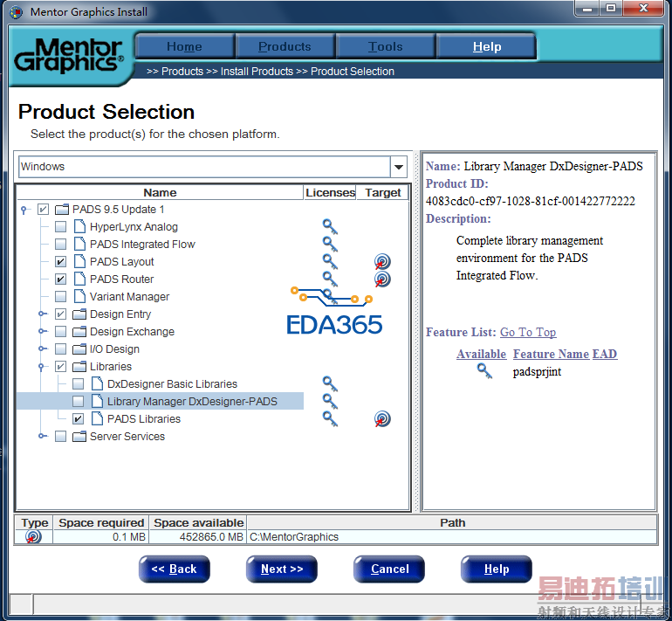Click the Server Services folder icon
The height and width of the screenshot is (621, 672).
pyautogui.click(x=79, y=436)
